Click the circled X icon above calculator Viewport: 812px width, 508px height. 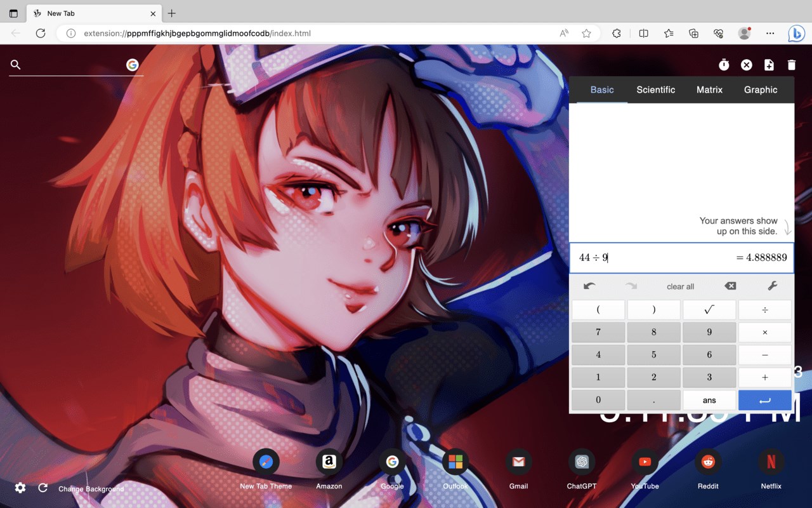pyautogui.click(x=747, y=65)
